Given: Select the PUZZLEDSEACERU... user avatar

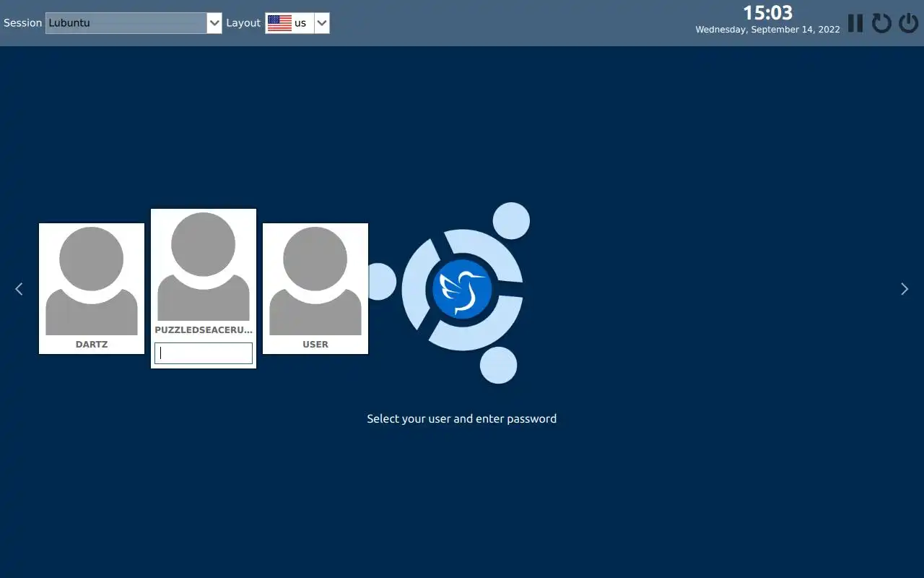Looking at the screenshot, I should coord(204,267).
